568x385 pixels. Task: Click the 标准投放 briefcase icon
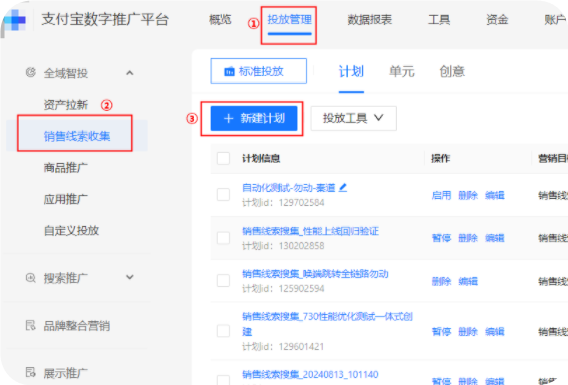pyautogui.click(x=229, y=71)
